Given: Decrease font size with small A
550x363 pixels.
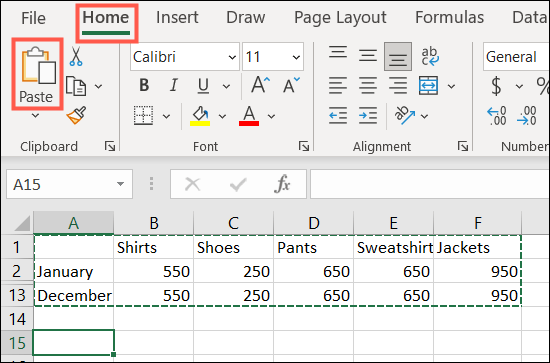Looking at the screenshot, I should (x=291, y=85).
